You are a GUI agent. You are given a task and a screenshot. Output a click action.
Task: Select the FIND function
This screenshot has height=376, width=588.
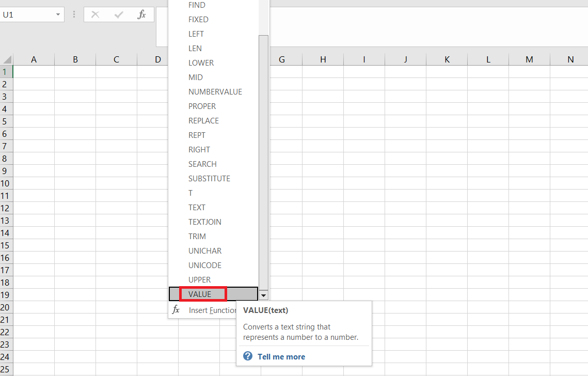[197, 5]
